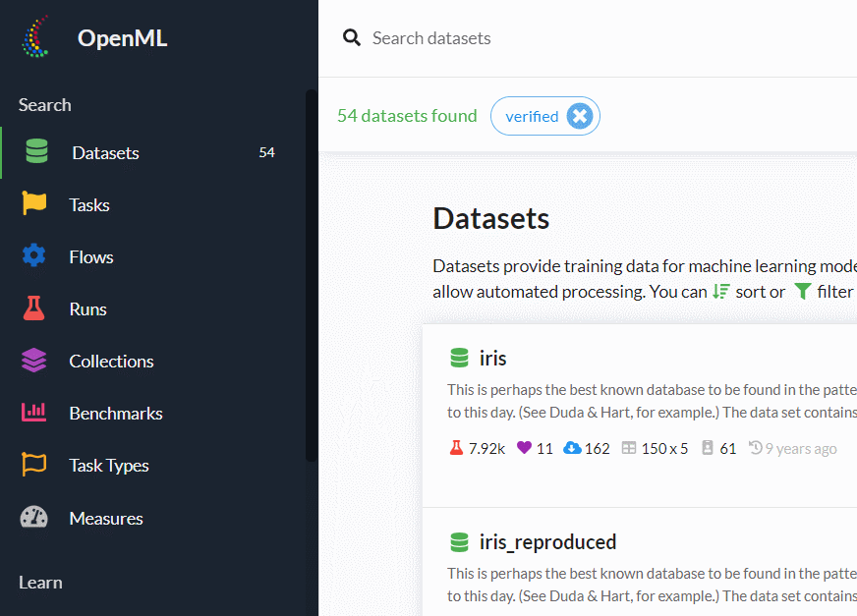This screenshot has height=616, width=857.
Task: Open the iris dataset card
Action: tap(492, 358)
